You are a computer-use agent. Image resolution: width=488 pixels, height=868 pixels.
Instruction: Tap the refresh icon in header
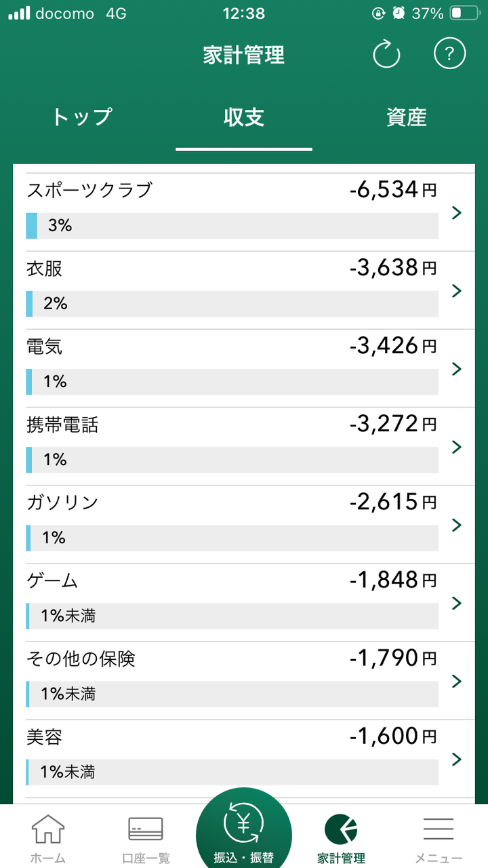pos(387,54)
